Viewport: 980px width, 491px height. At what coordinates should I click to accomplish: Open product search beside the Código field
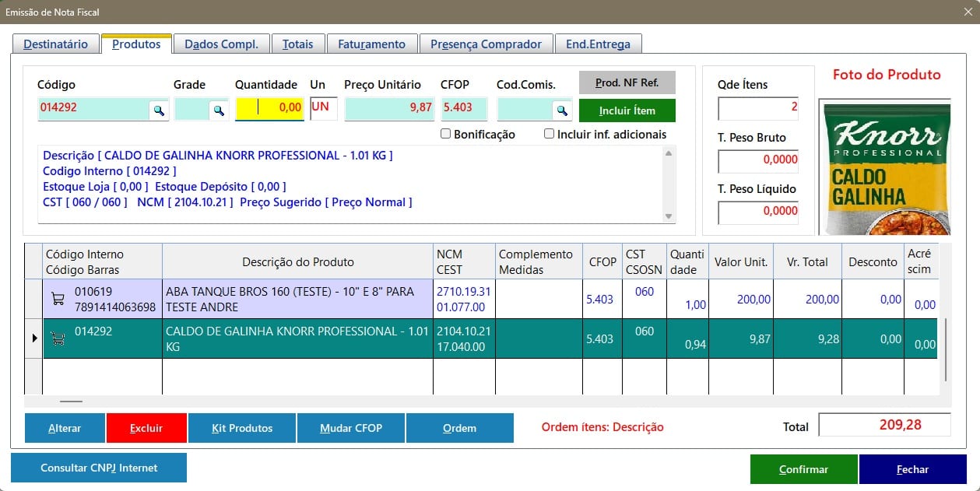[159, 110]
